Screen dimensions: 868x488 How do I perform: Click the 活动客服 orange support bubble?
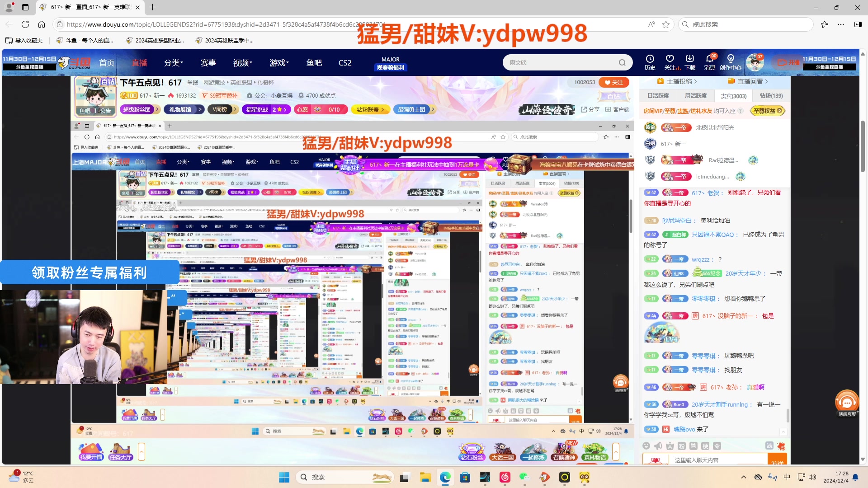(847, 403)
